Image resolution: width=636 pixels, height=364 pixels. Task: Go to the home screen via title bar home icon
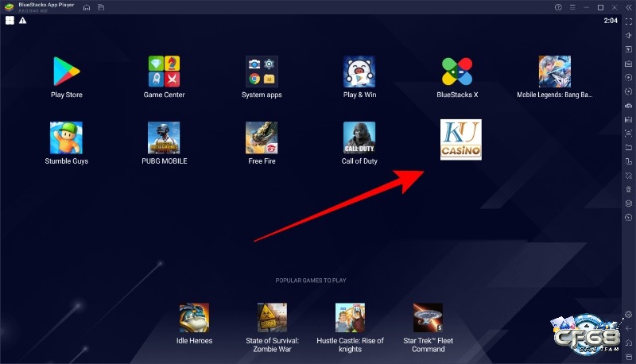point(87,7)
